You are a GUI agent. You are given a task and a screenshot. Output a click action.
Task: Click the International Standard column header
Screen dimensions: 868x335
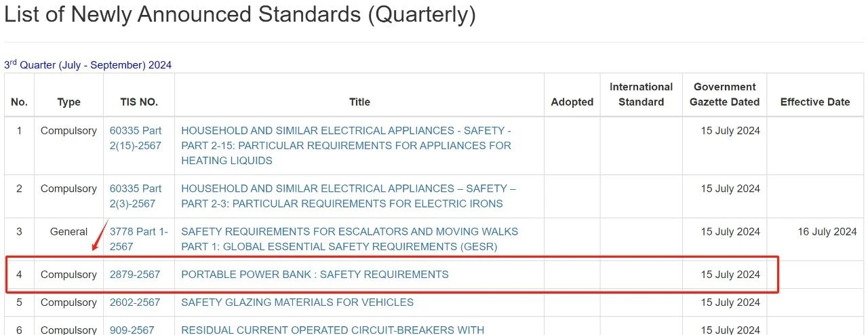click(x=641, y=94)
